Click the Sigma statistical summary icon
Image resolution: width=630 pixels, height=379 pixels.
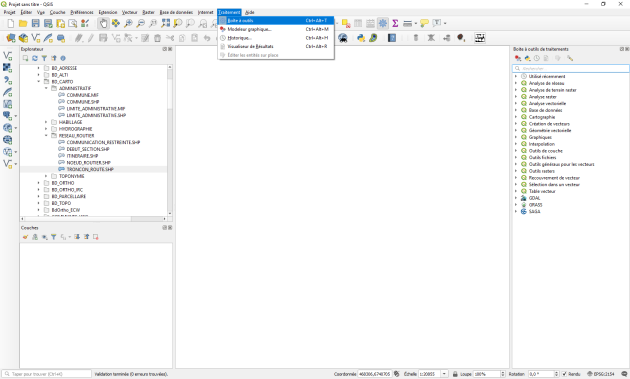[395, 23]
